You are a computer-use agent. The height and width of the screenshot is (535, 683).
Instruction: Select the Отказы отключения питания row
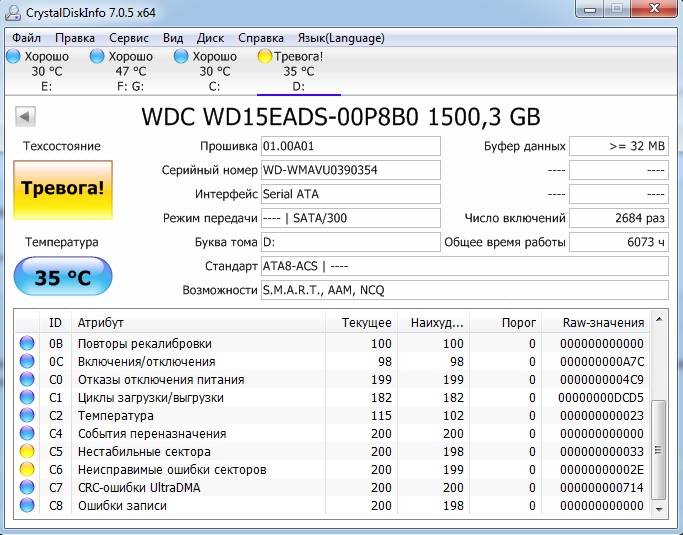[332, 379]
